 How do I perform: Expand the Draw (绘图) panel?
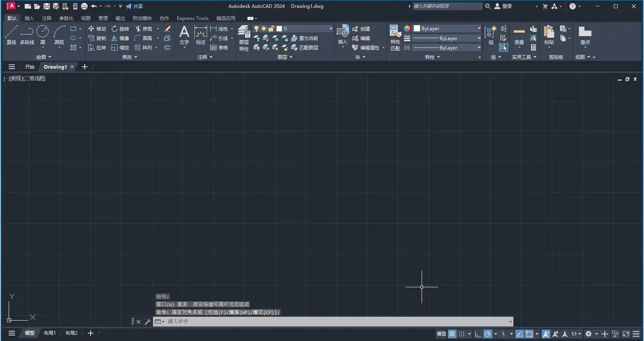(44, 57)
